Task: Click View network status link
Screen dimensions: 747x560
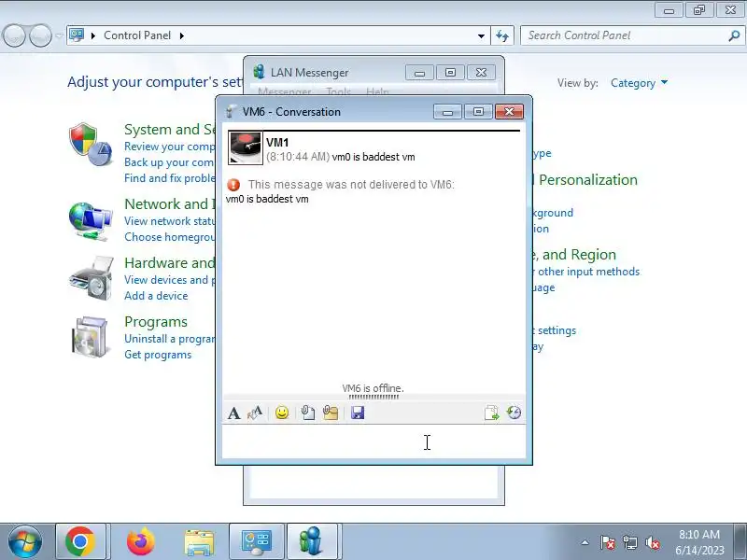Action: 170,221
